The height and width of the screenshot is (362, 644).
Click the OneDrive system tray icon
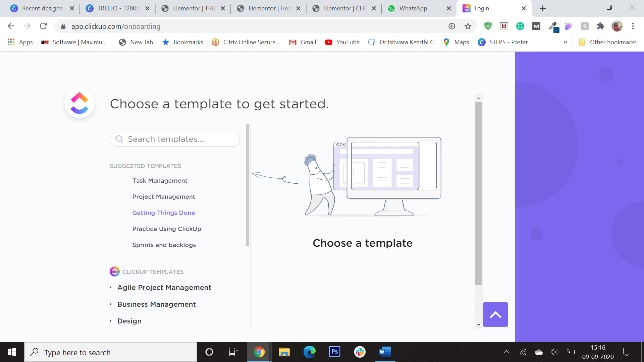[x=538, y=352]
